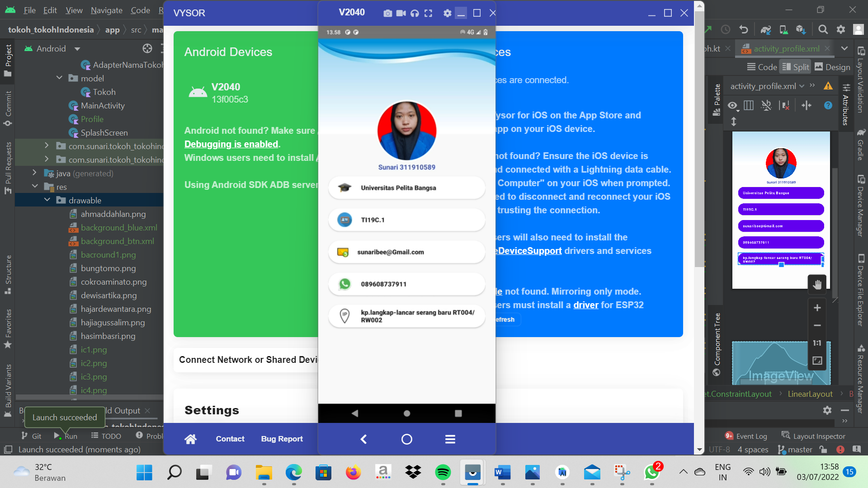868x488 pixels.
Task: Collapse the res folder in the project tree
Action: pyautogui.click(x=35, y=186)
